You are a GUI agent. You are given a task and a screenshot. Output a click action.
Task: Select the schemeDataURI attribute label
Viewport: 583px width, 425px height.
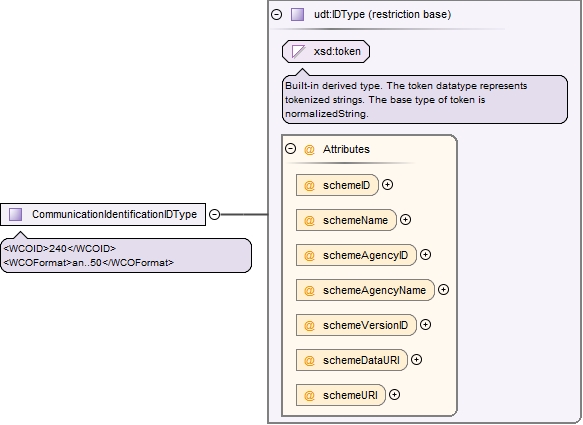(x=361, y=360)
